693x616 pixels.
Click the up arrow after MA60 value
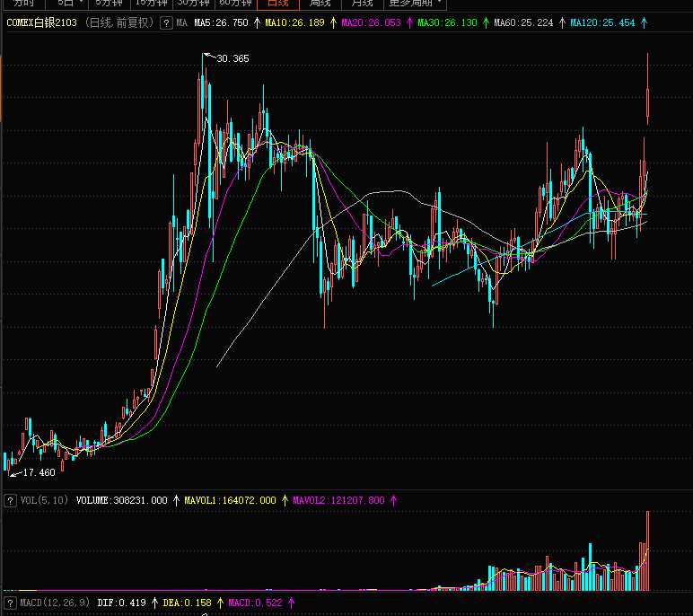point(562,23)
